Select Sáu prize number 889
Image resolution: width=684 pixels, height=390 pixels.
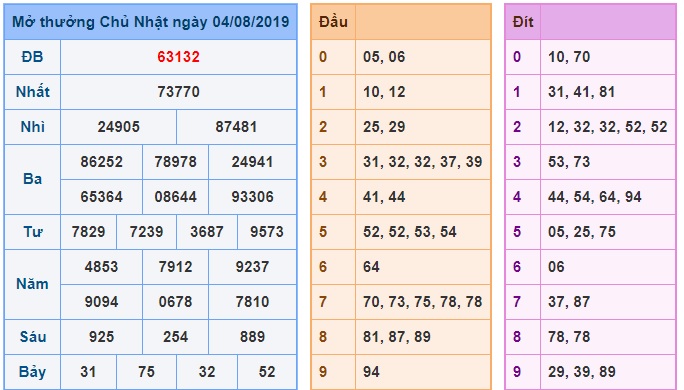[x=252, y=337]
